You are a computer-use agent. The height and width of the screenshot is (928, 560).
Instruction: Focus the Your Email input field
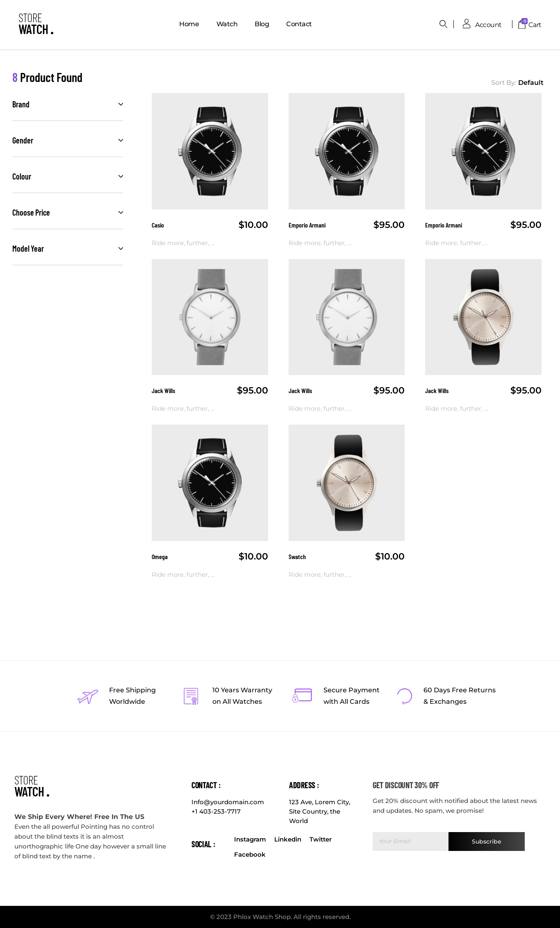click(410, 842)
